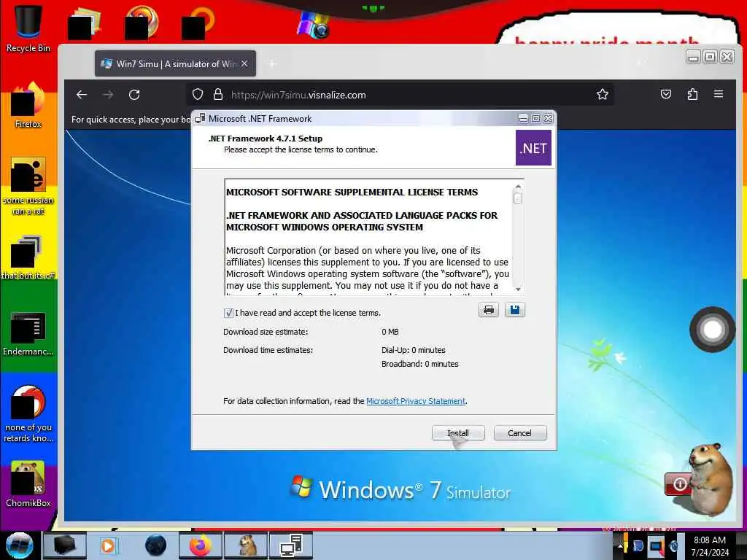This screenshot has height=560, width=747.
Task: Select the 'that but its c#' desktop icon
Action: click(28, 257)
